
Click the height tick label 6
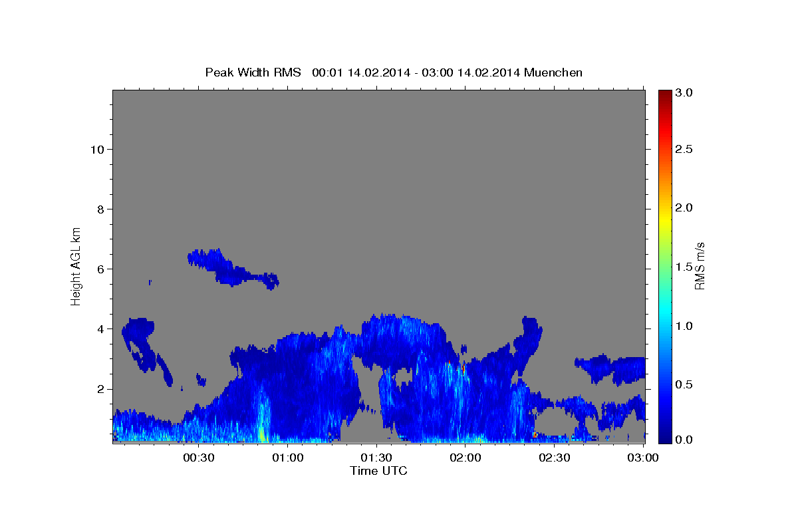(100, 269)
